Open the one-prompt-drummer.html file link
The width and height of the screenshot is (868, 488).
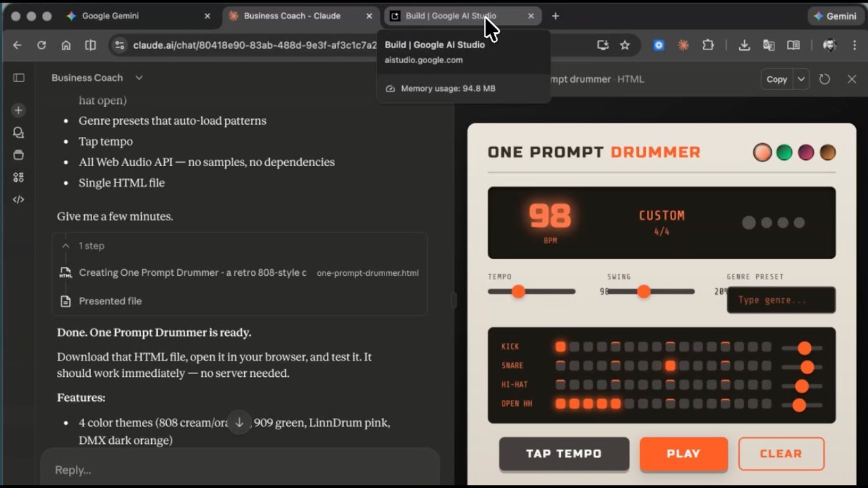368,272
